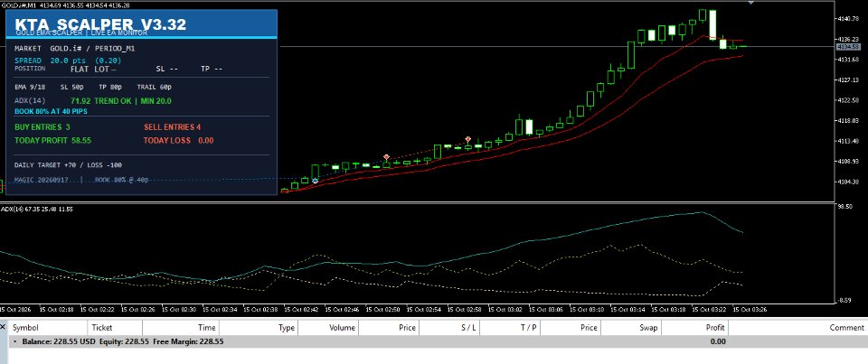This screenshot has height=364, width=868.
Task: Sort trades by Ticket column header
Action: tap(115, 328)
